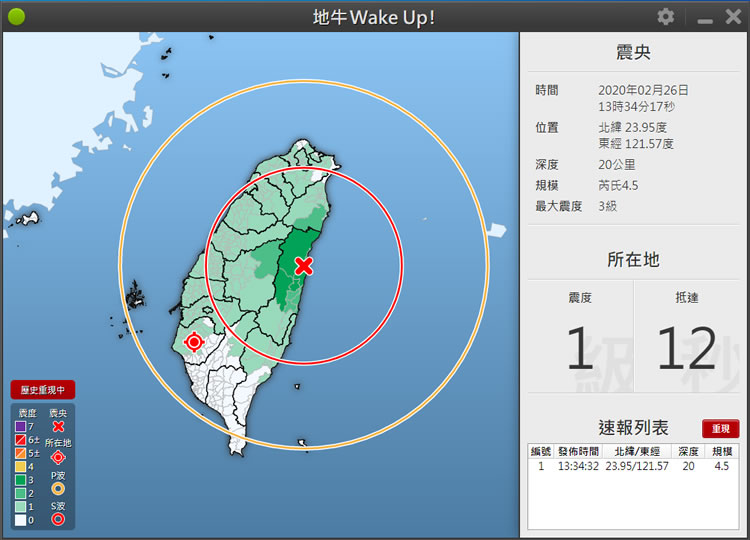
Task: Click the S波 red ring legend icon
Action: (x=58, y=519)
